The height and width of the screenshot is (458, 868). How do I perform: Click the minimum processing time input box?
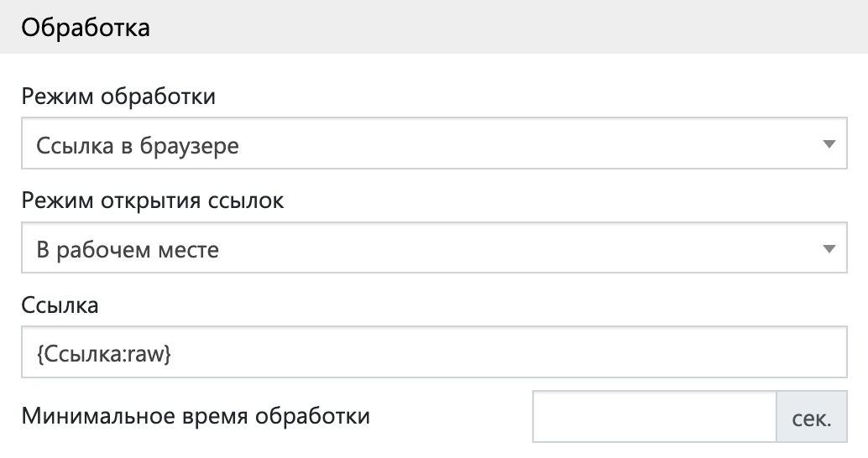click(654, 418)
